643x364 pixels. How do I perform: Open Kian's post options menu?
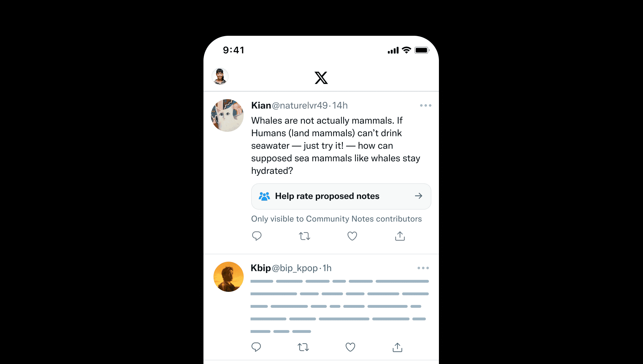(x=425, y=105)
